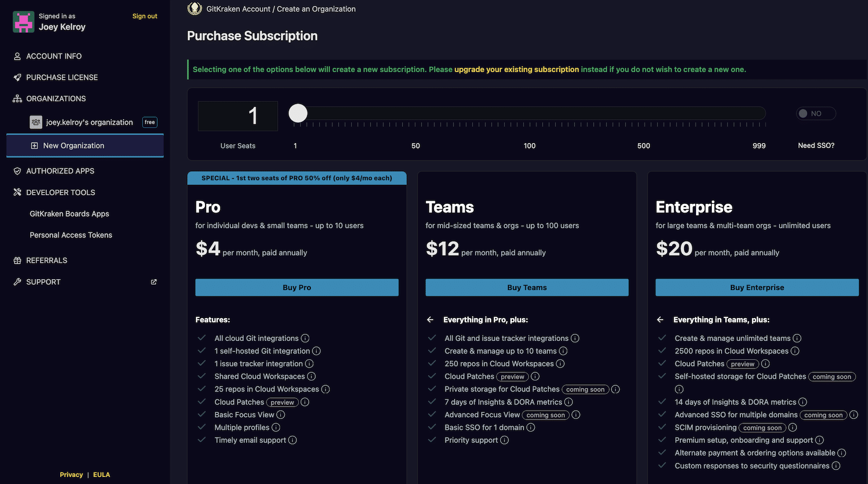Open info for Priority support
Viewport: 868px width, 484px height.
505,440
